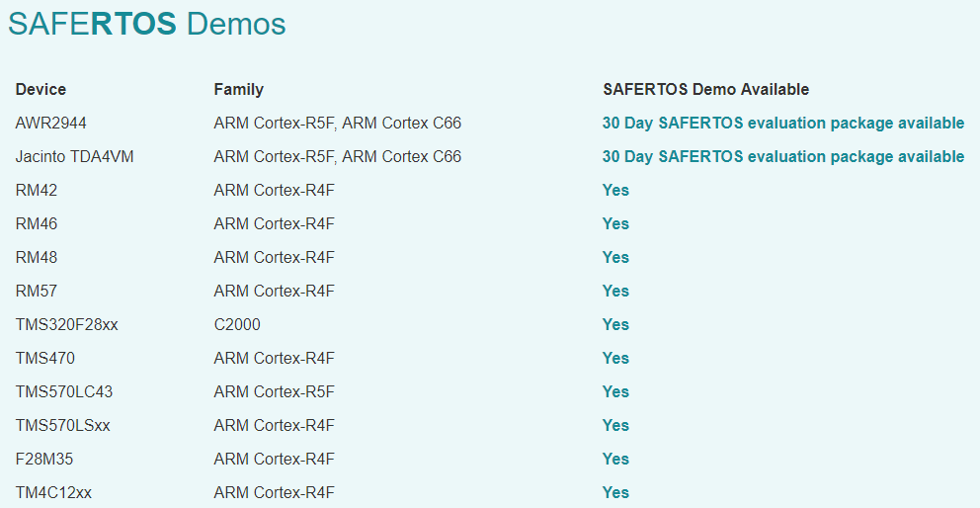Select the TMS570LSxx device cell
The width and height of the screenshot is (980, 508).
62,425
